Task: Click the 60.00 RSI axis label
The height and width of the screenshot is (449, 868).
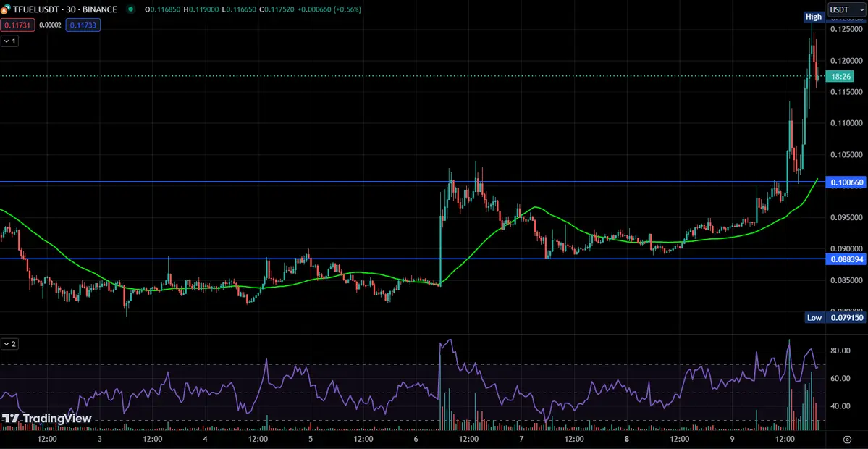Action: (x=842, y=378)
